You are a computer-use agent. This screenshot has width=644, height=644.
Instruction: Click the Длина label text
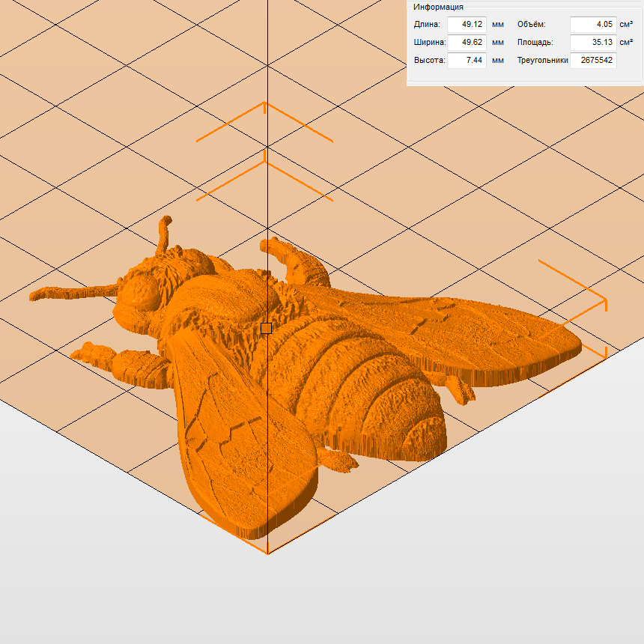coord(428,25)
